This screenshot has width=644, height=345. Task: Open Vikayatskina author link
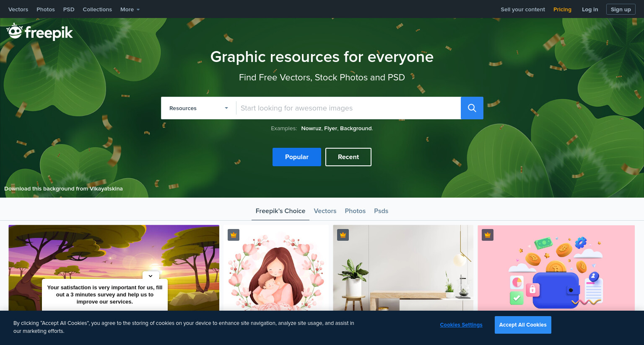click(106, 189)
